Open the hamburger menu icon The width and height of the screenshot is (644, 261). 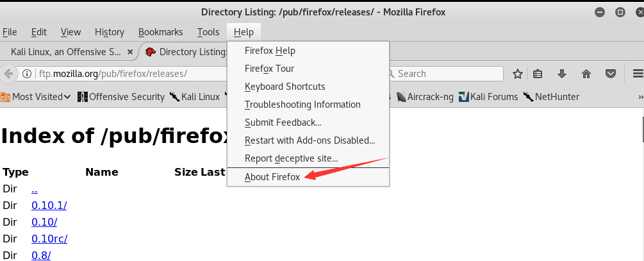[x=638, y=74]
